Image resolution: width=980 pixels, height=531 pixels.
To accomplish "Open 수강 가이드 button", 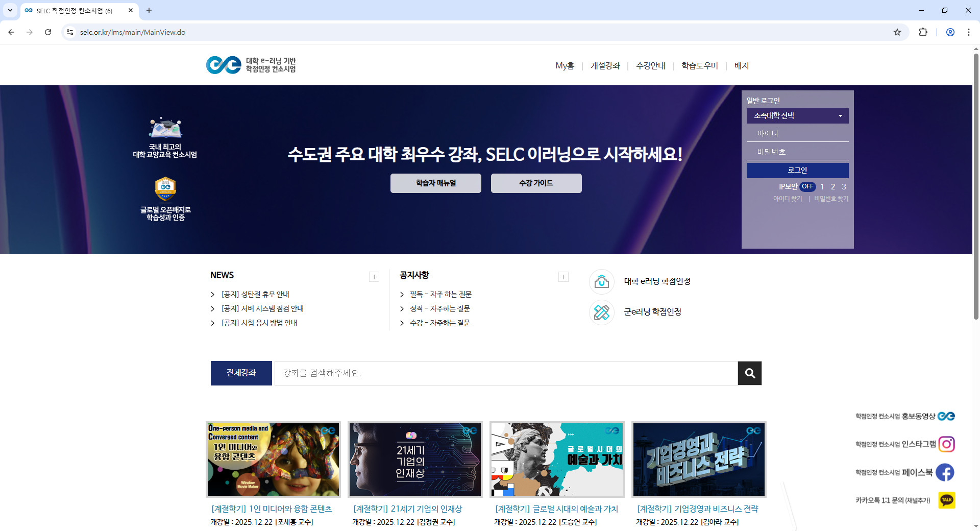I will 536,183.
